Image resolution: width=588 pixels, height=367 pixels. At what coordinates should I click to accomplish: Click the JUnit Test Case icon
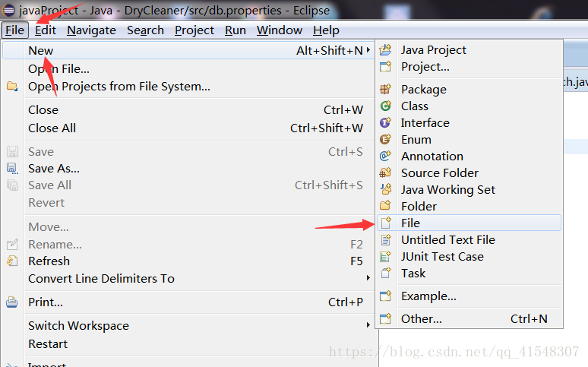click(x=385, y=257)
